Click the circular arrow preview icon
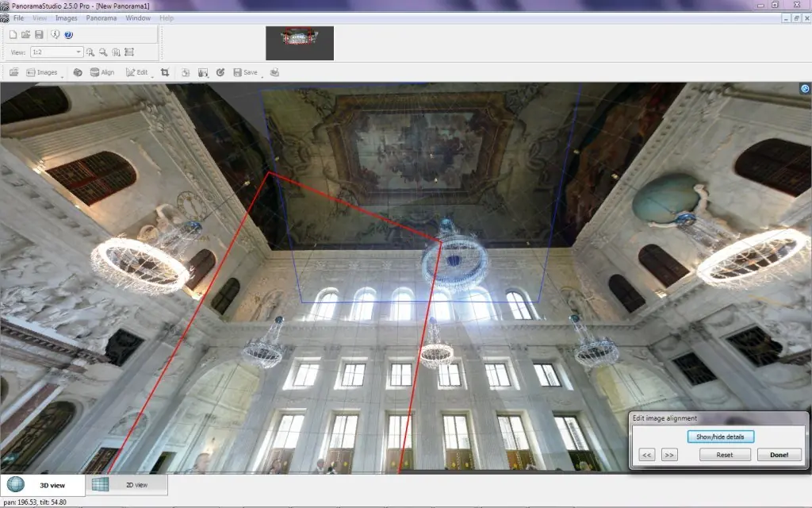 (x=220, y=72)
